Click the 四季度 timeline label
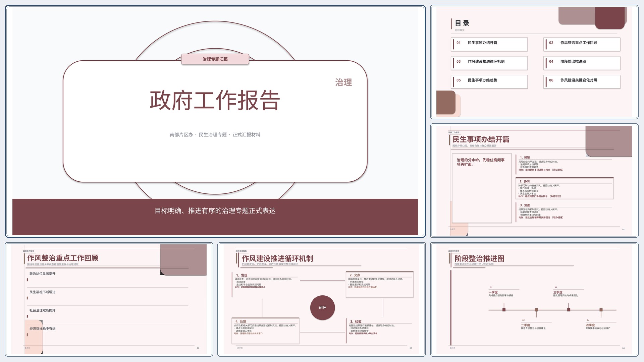Screen dimensions: 644x362 coord(590,325)
